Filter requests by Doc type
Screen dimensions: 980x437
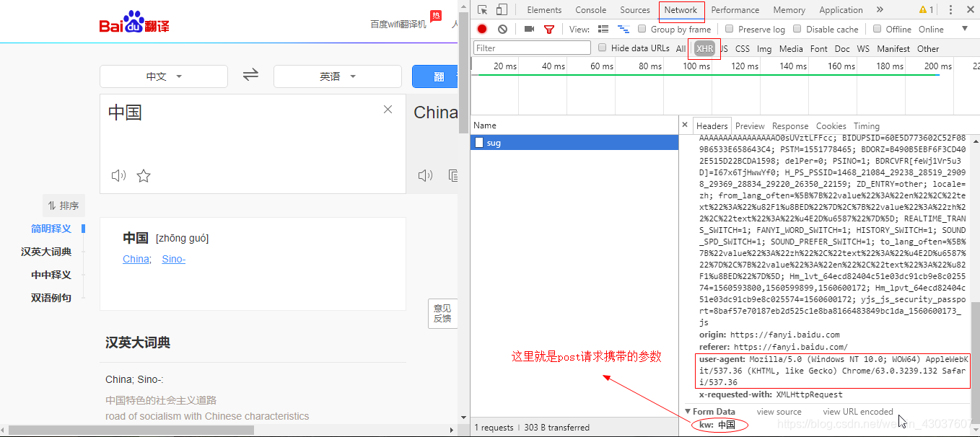tap(842, 48)
